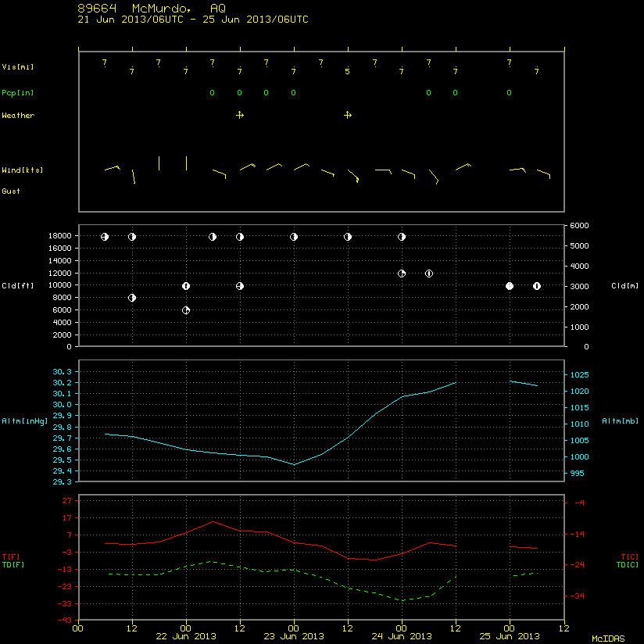Click the red temperature curve peak near 17°F
The image size is (644, 644).
[213, 521]
